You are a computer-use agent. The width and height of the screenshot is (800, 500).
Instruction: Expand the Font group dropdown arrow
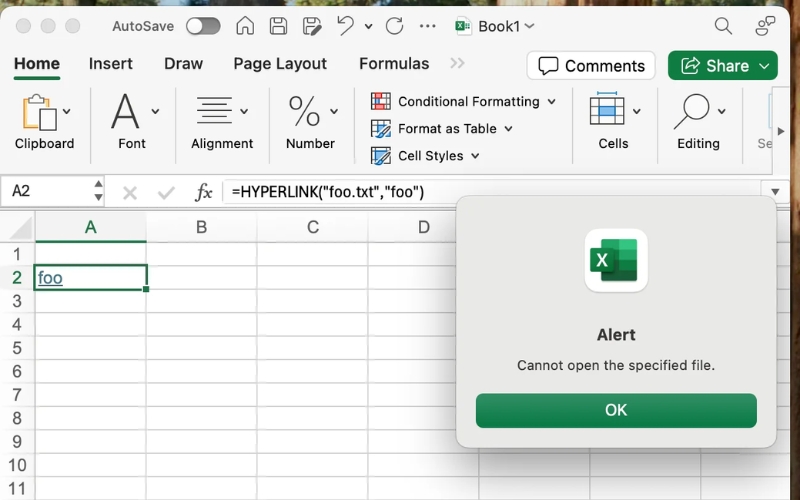click(155, 111)
